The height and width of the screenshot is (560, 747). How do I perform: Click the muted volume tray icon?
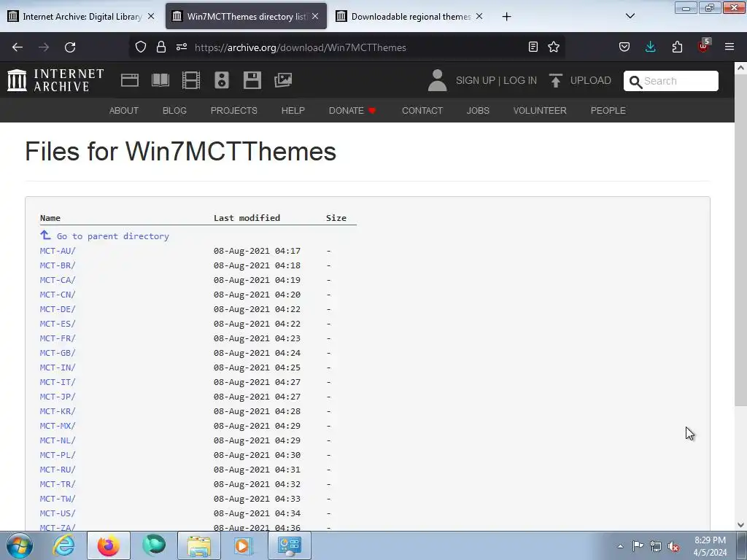tap(673, 546)
